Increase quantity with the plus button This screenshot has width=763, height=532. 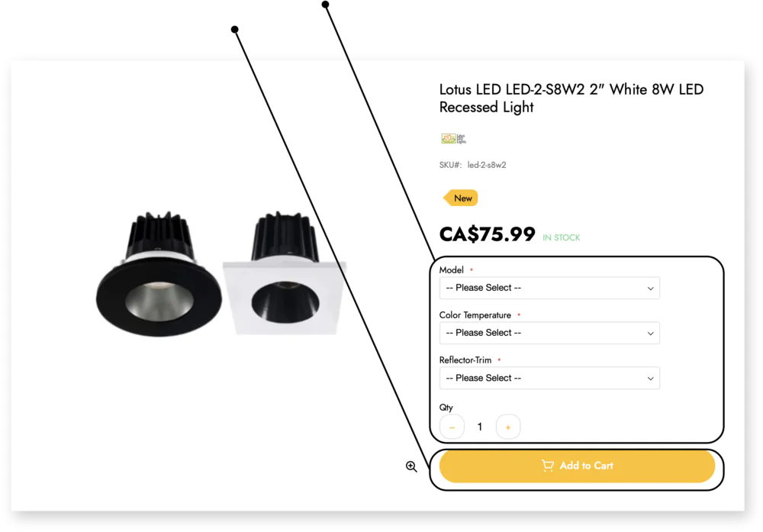click(508, 427)
